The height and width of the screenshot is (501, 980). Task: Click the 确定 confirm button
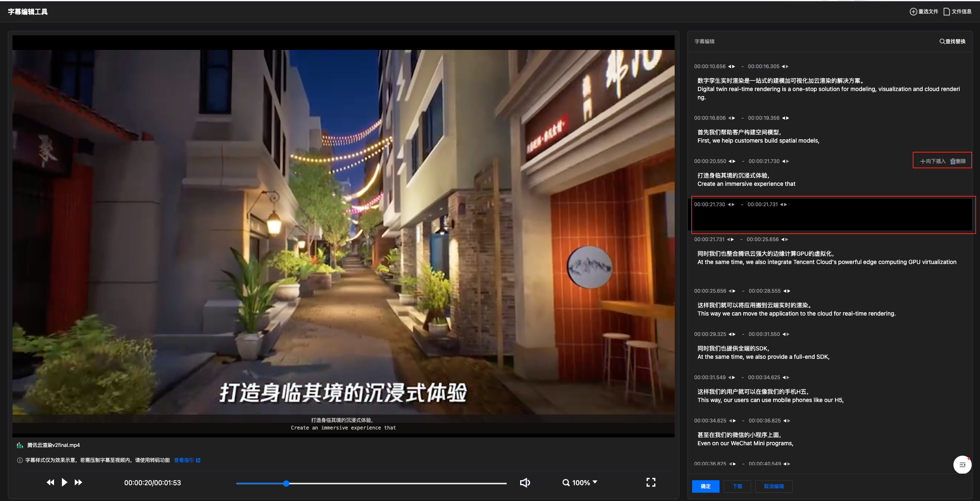(705, 486)
